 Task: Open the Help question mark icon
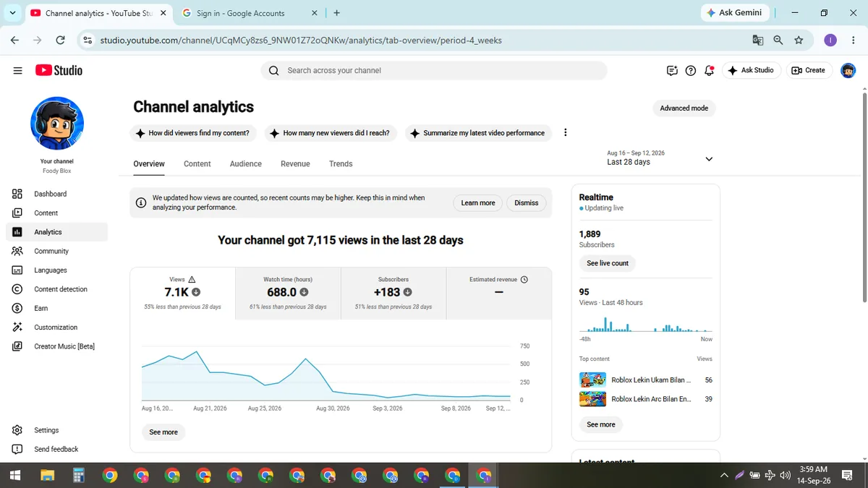point(691,70)
